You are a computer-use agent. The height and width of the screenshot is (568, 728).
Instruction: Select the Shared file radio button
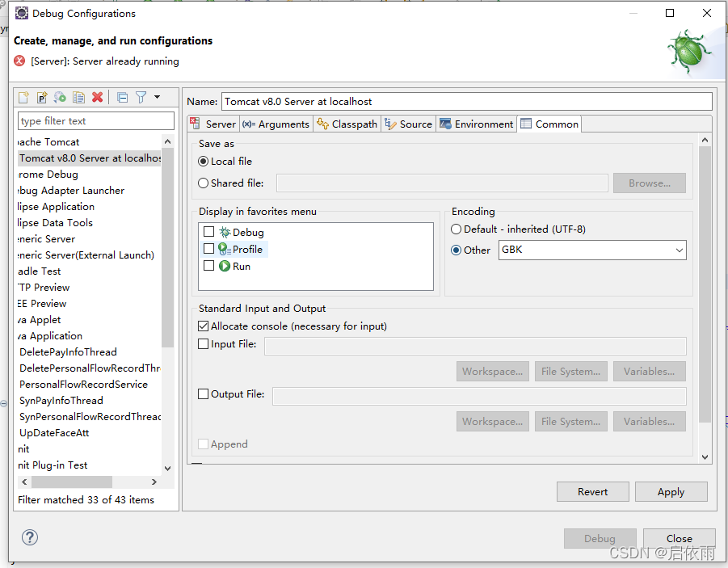pyautogui.click(x=203, y=183)
